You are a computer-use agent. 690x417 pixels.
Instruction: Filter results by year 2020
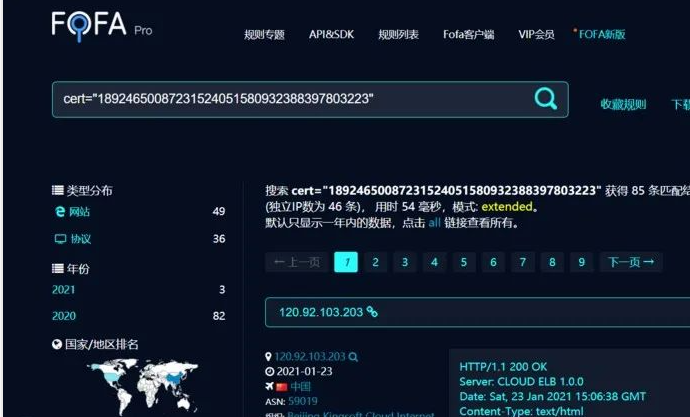click(64, 316)
